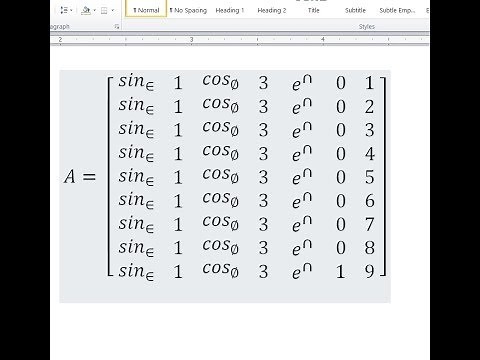This screenshot has width=480, height=360.
Task: Apply the Title style
Action: coord(313,10)
